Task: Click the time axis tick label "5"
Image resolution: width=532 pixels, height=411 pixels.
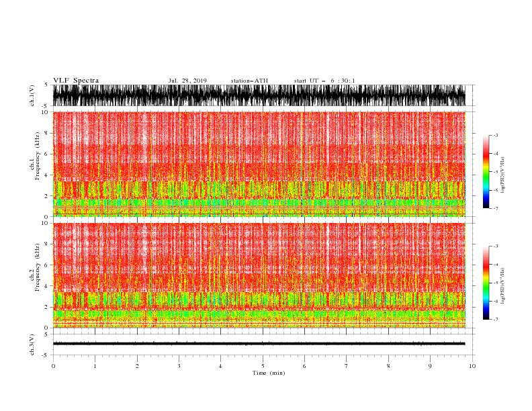Action: click(x=263, y=366)
